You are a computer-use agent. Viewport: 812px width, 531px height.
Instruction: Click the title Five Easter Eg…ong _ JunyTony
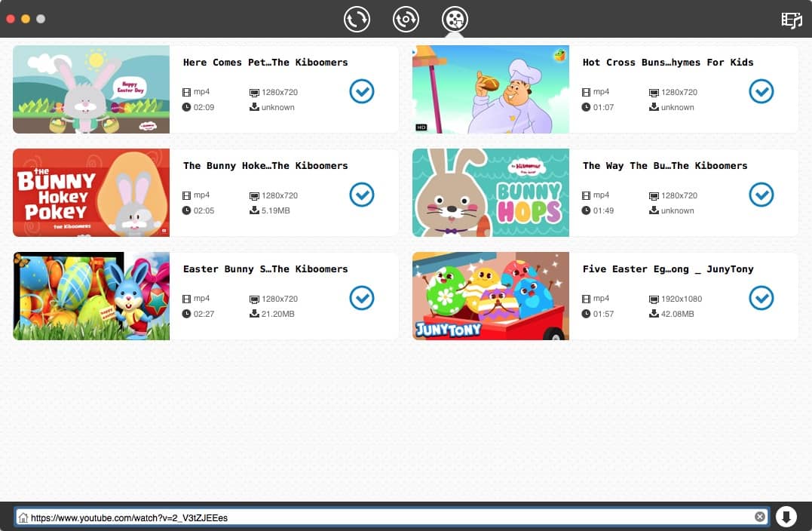coord(667,269)
